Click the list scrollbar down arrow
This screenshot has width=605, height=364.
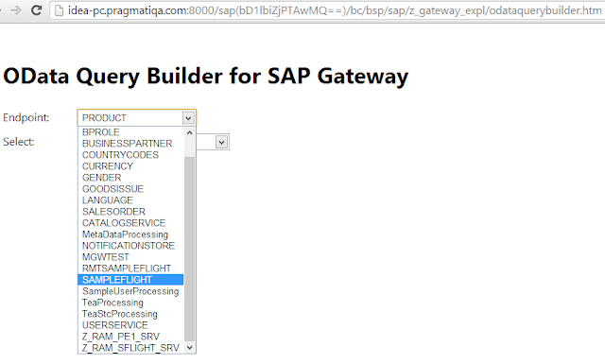pos(189,347)
